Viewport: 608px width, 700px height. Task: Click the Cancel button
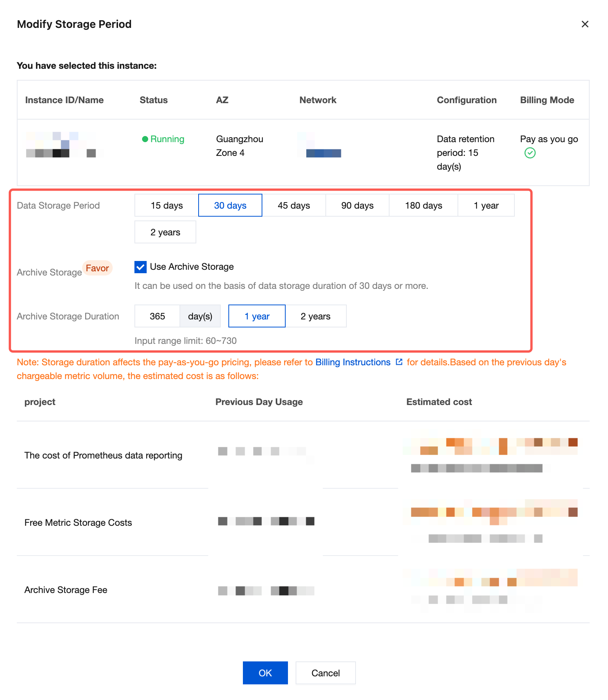pyautogui.click(x=326, y=673)
